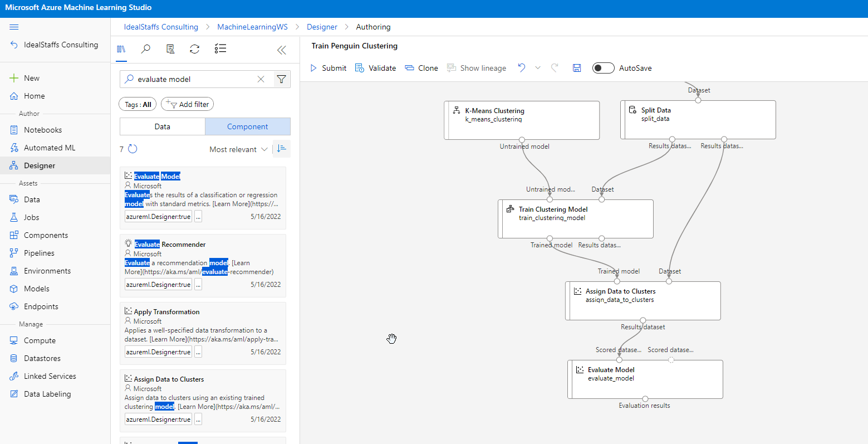
Task: Switch to the Data tab
Action: tap(162, 126)
